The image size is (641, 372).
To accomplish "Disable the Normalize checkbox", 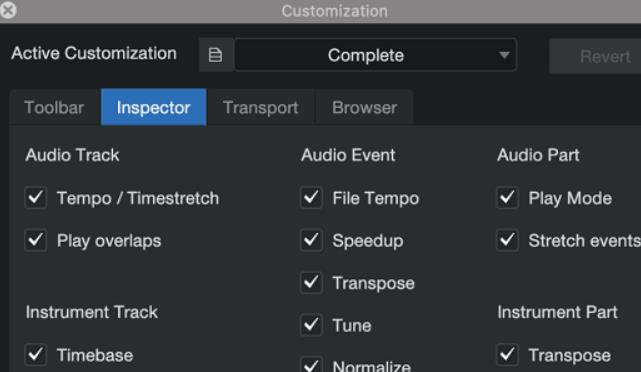I will pos(312,365).
